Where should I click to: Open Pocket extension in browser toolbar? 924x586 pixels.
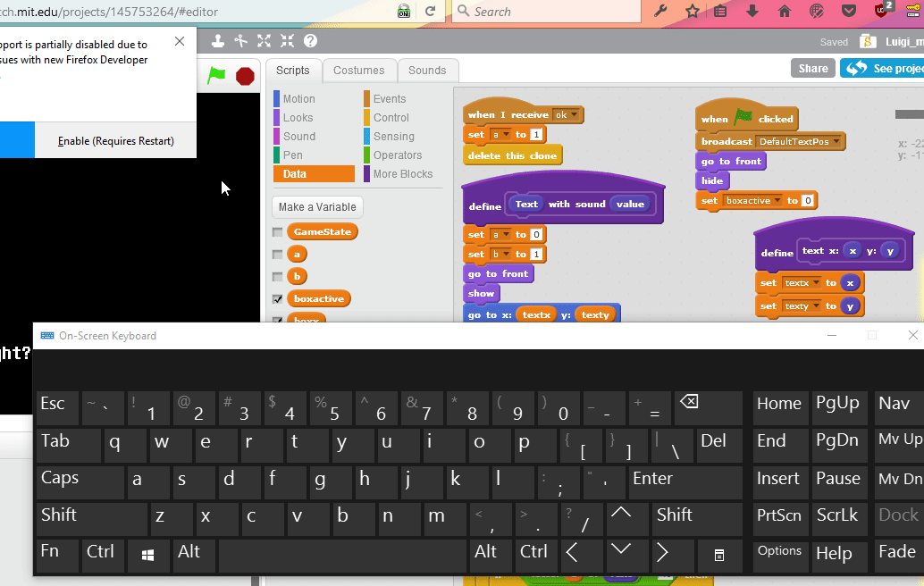tap(849, 12)
